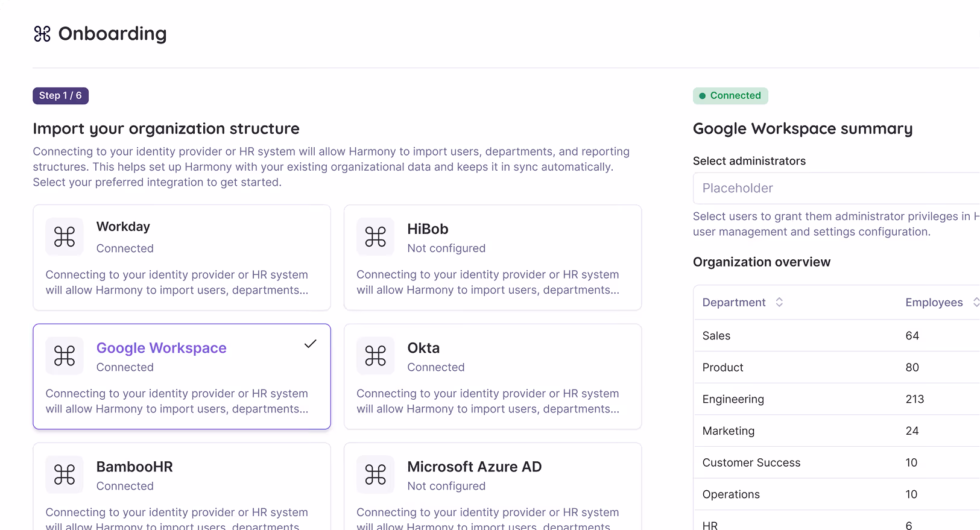Image resolution: width=980 pixels, height=530 pixels.
Task: Choose the BambooHR integration title
Action: 134,467
